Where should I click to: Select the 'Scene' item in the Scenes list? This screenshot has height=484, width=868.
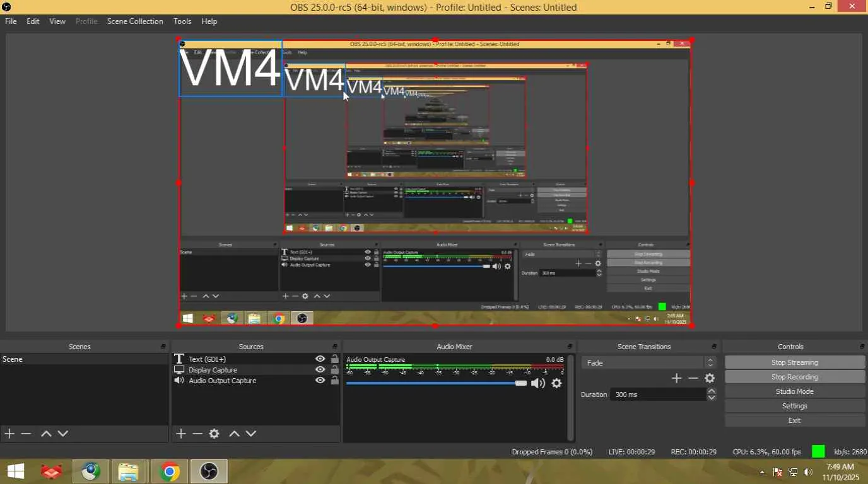pos(85,359)
